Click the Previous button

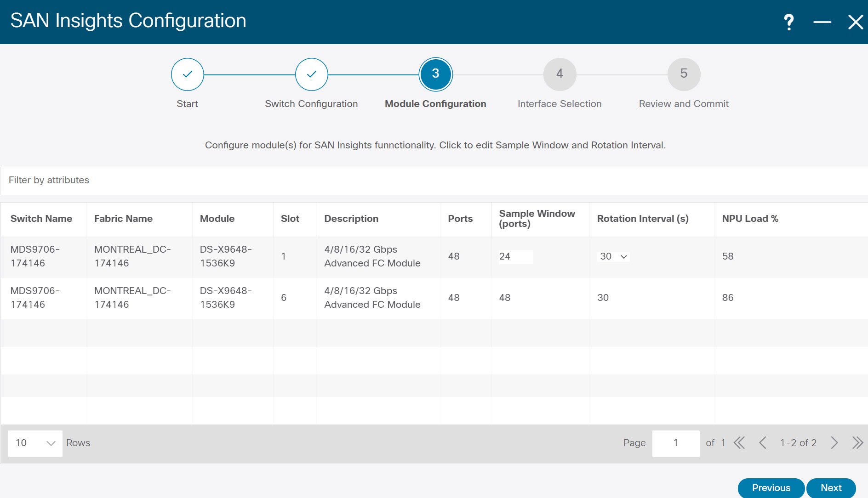pos(771,487)
